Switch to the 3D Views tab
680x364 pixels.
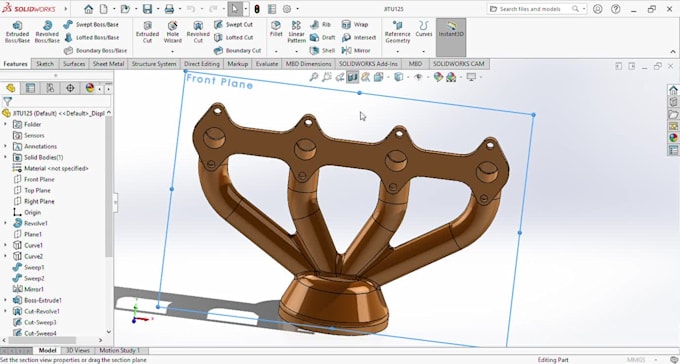tap(78, 350)
